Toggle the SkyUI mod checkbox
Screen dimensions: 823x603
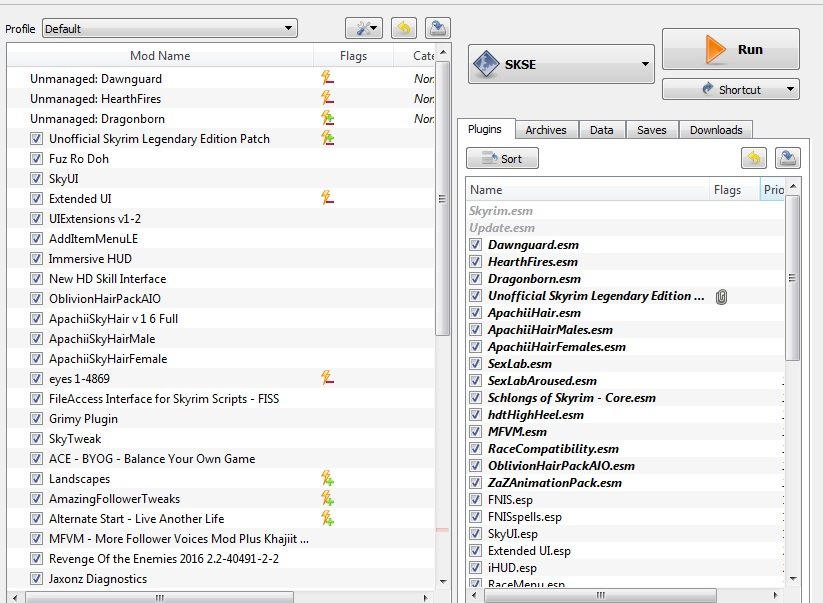click(36, 178)
